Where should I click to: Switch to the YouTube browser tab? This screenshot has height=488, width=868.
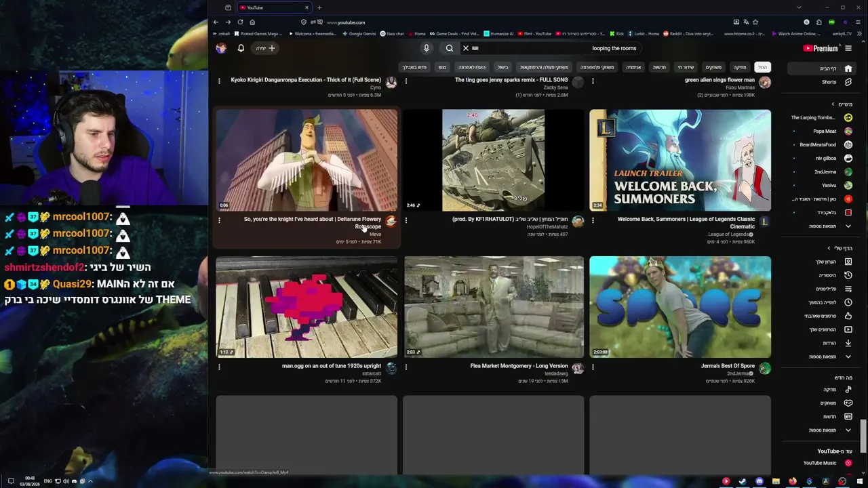[273, 7]
